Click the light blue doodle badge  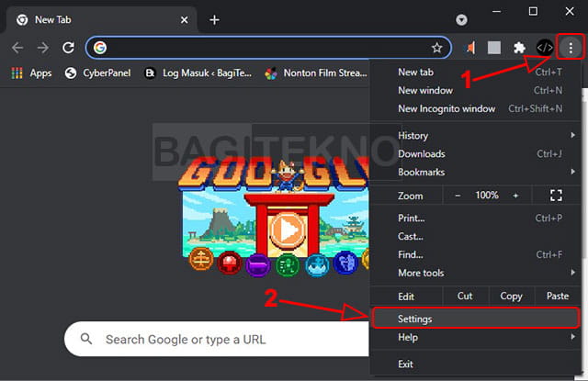[317, 264]
